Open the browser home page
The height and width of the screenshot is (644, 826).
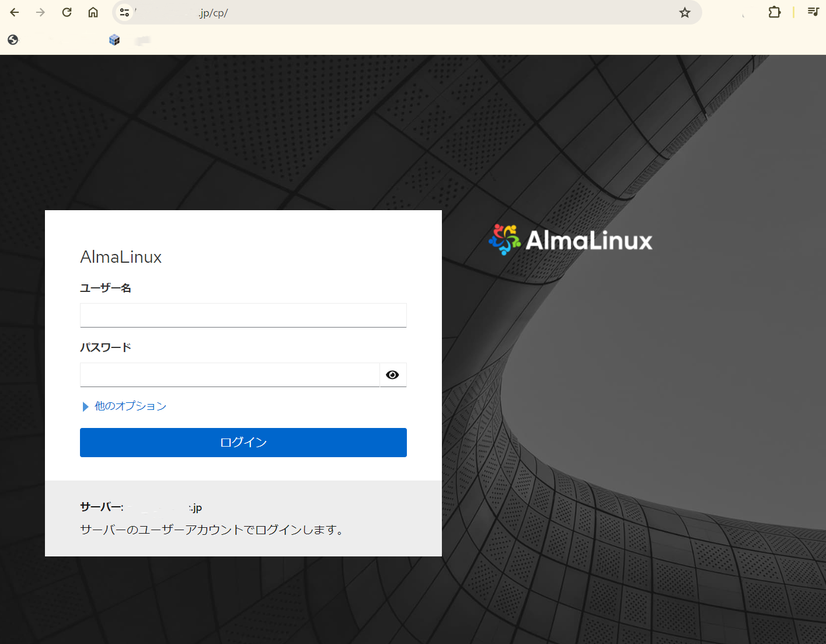pos(93,12)
